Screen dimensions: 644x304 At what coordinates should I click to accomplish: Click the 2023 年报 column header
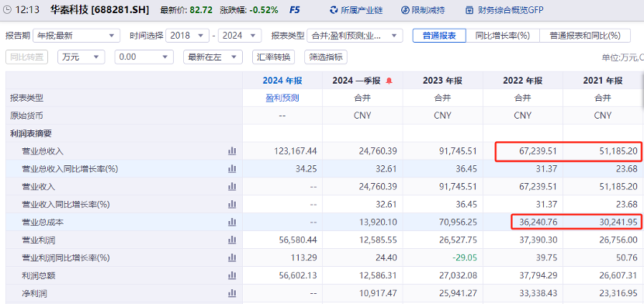(443, 81)
